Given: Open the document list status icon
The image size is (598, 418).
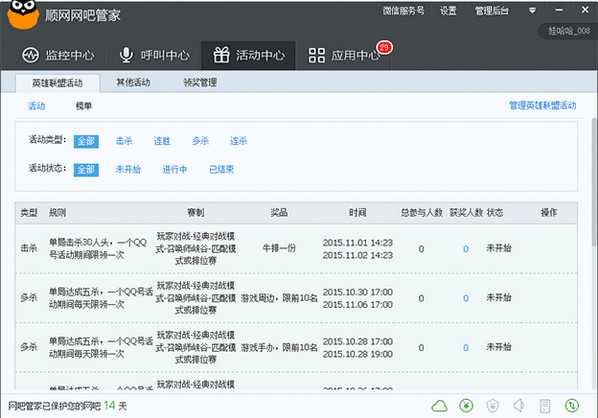Looking at the screenshot, I should click(545, 406).
